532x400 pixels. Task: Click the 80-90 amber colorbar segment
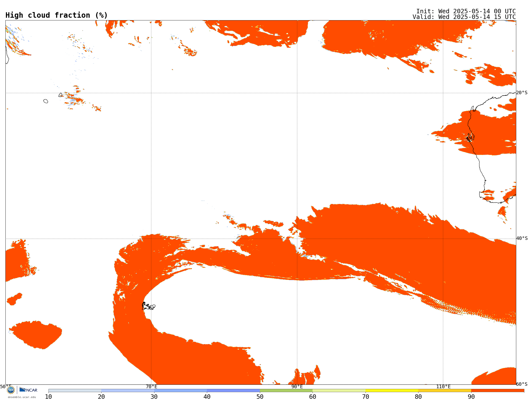coord(445,391)
